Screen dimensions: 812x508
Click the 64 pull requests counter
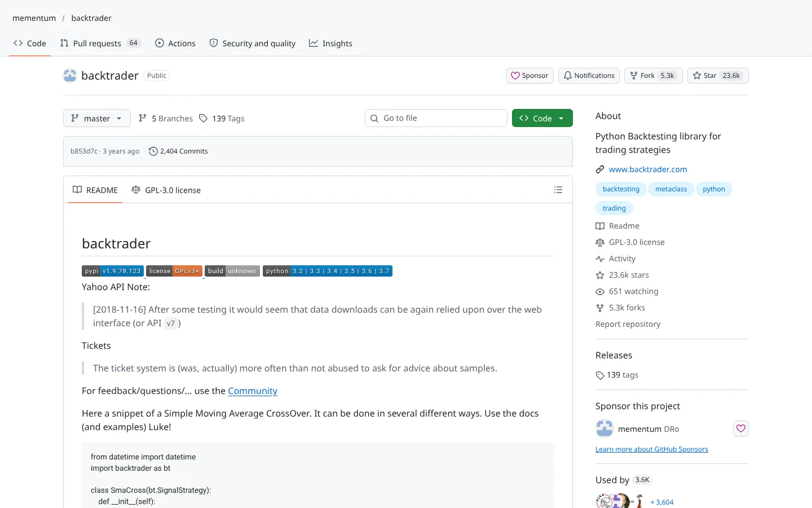click(x=134, y=43)
